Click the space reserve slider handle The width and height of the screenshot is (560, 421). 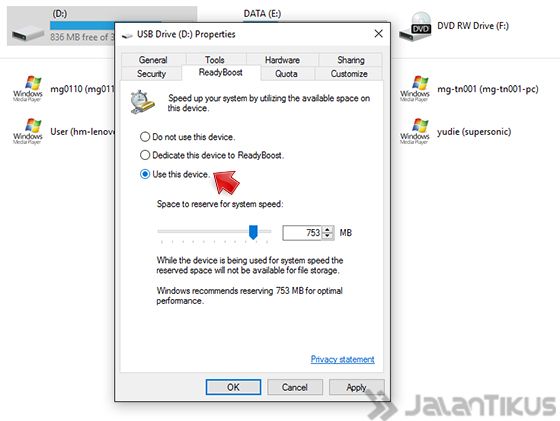[253, 232]
